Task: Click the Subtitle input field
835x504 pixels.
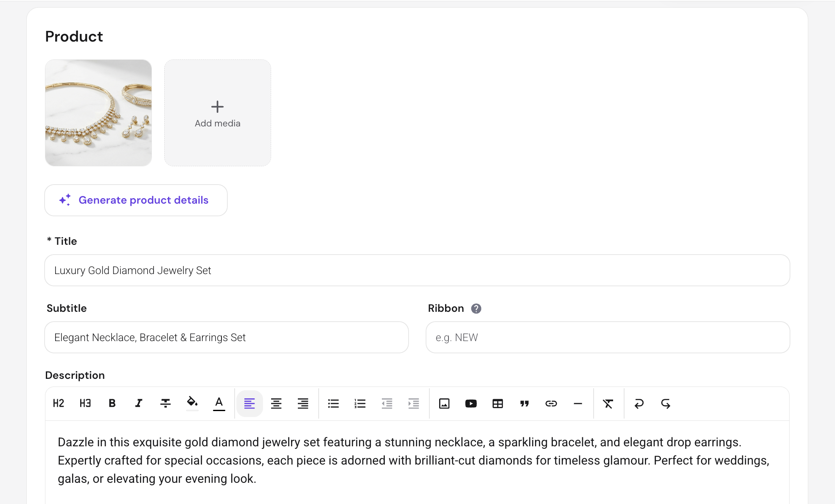Action: [x=227, y=337]
